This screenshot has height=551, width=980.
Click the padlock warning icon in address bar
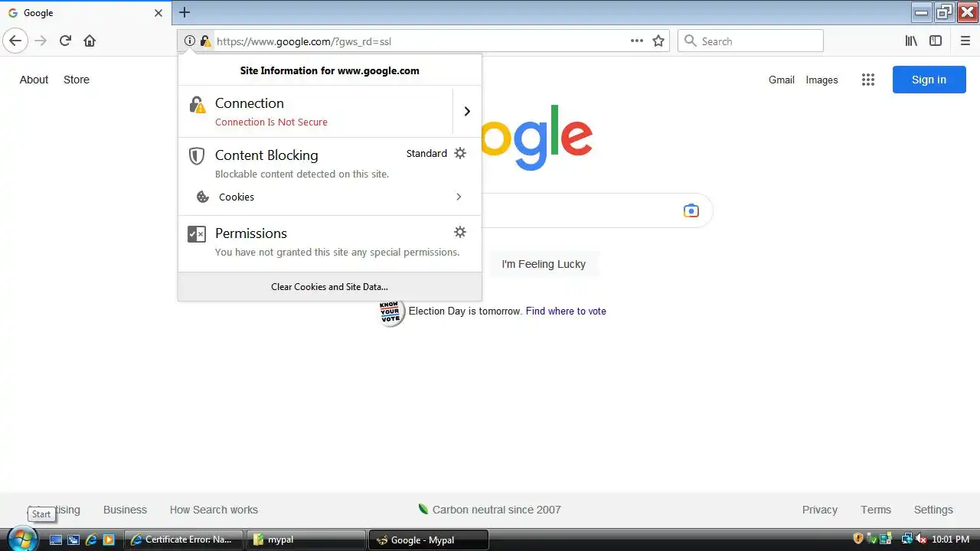pyautogui.click(x=205, y=41)
